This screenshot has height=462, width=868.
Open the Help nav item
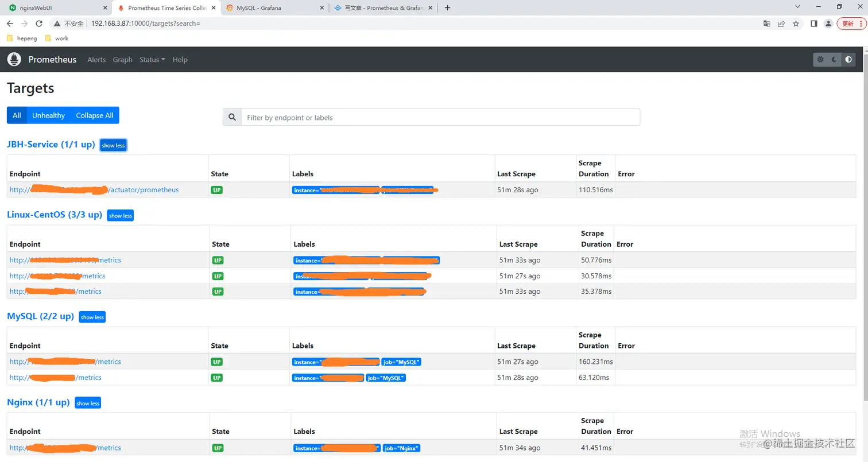(180, 60)
